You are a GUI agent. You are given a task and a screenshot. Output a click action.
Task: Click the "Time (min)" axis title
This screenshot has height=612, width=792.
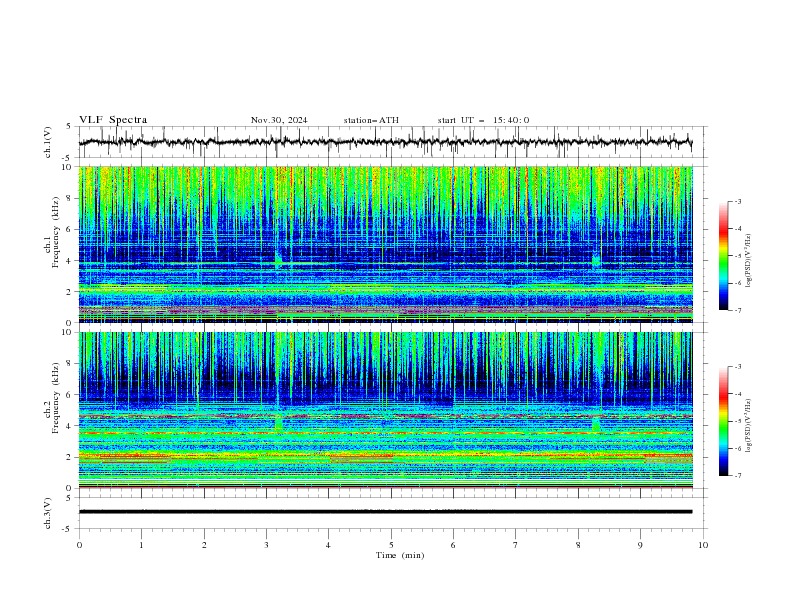coord(400,555)
